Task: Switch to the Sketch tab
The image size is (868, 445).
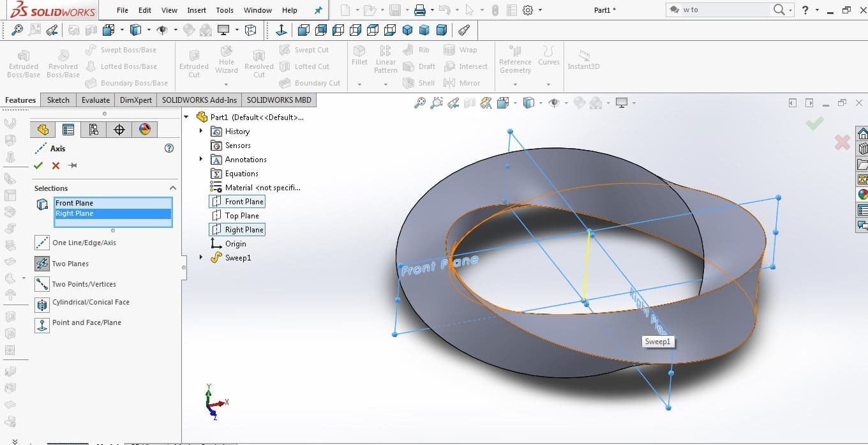Action: coord(58,100)
